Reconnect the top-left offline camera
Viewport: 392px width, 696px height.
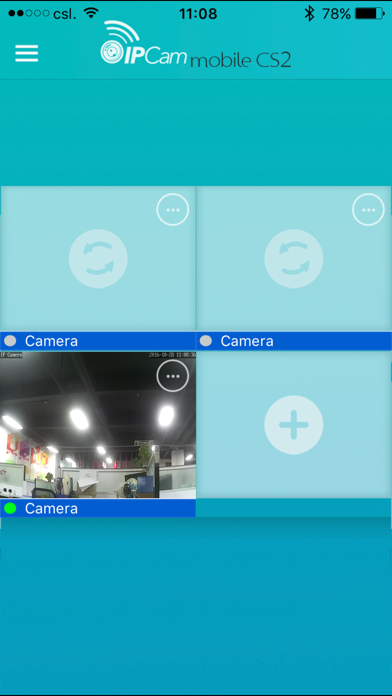click(x=98, y=259)
